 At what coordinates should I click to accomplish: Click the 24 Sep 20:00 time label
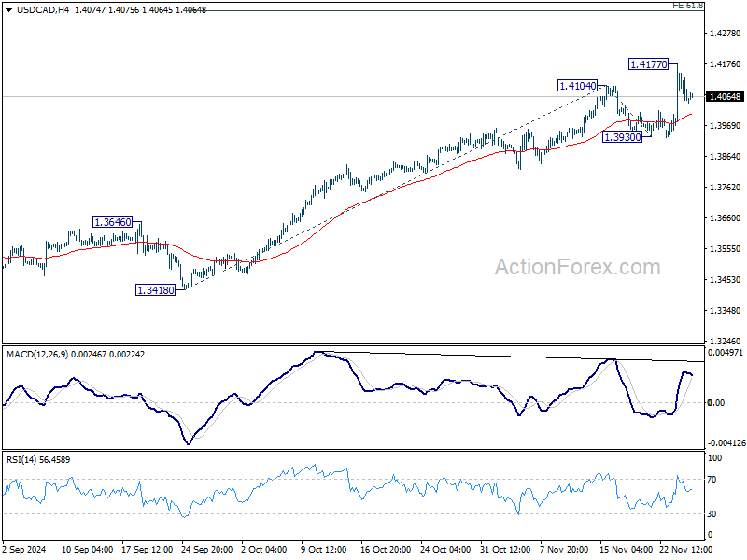click(x=206, y=550)
